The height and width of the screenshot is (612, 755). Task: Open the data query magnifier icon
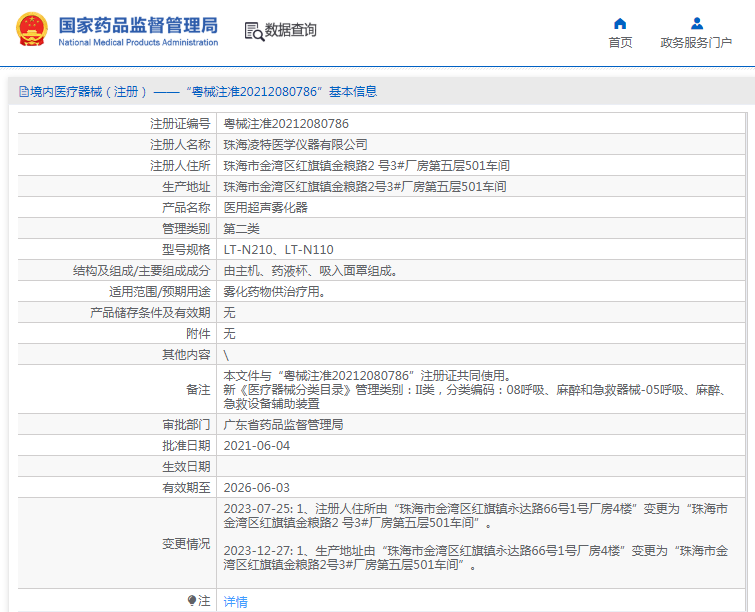coord(254,31)
